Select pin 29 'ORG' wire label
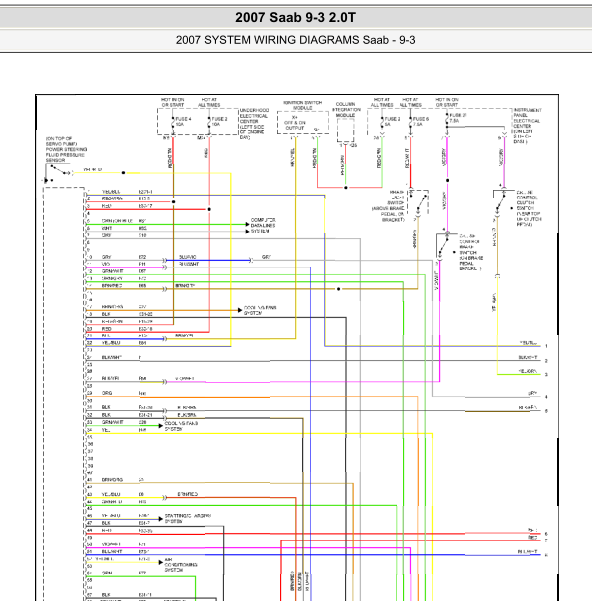Screen dimensions: 592x601 (107, 393)
